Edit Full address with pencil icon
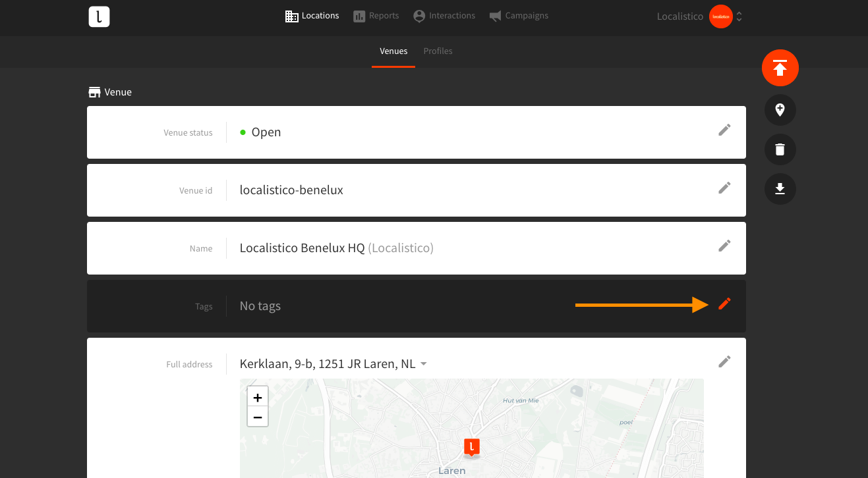The width and height of the screenshot is (868, 478). [724, 361]
